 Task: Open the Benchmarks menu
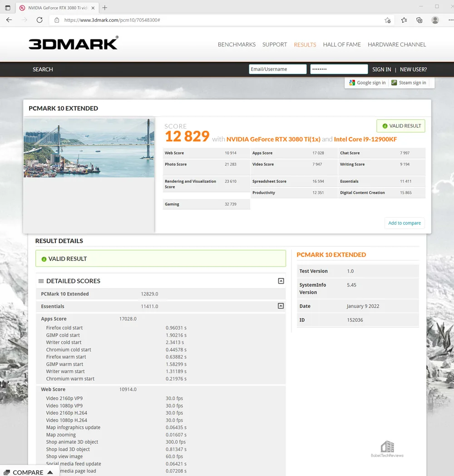point(237,44)
